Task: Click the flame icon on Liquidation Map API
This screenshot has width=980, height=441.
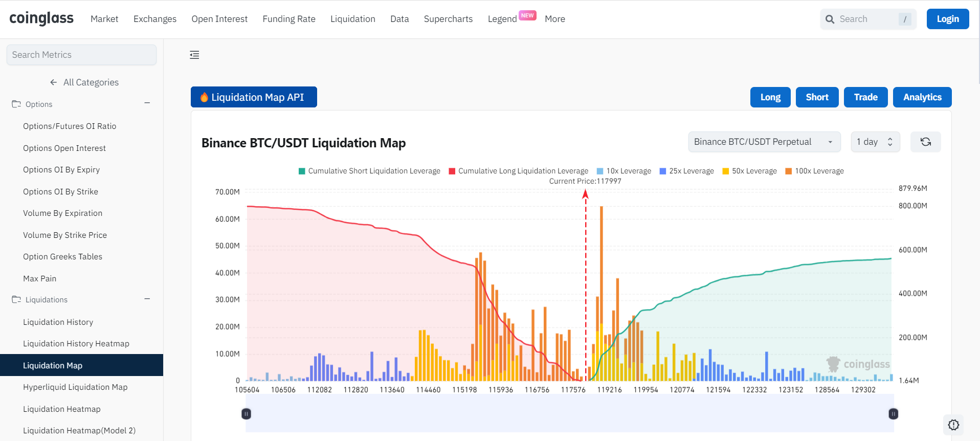Action: (x=204, y=97)
